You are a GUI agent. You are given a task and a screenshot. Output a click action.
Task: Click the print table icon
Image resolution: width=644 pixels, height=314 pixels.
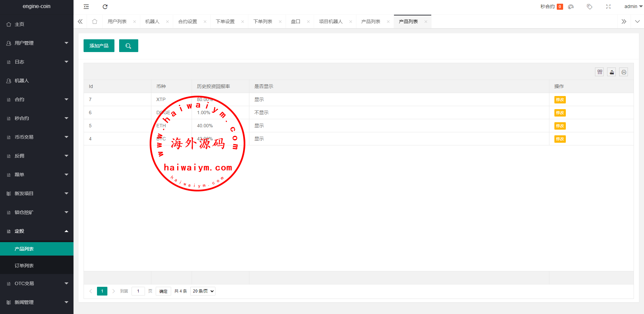[624, 72]
